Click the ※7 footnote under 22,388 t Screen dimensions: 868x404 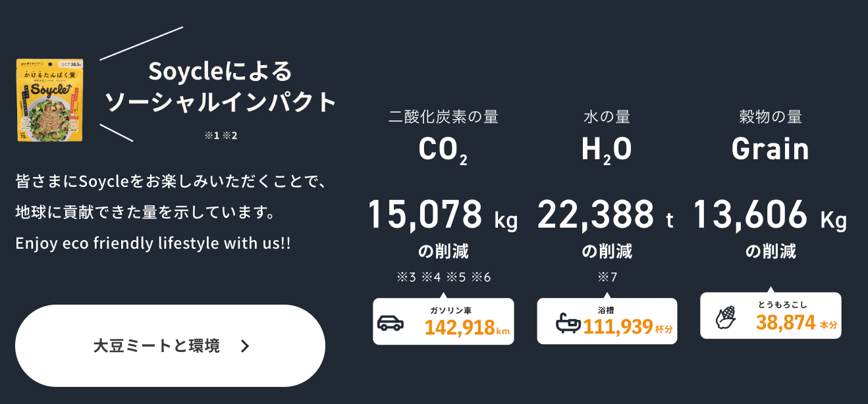[606, 276]
